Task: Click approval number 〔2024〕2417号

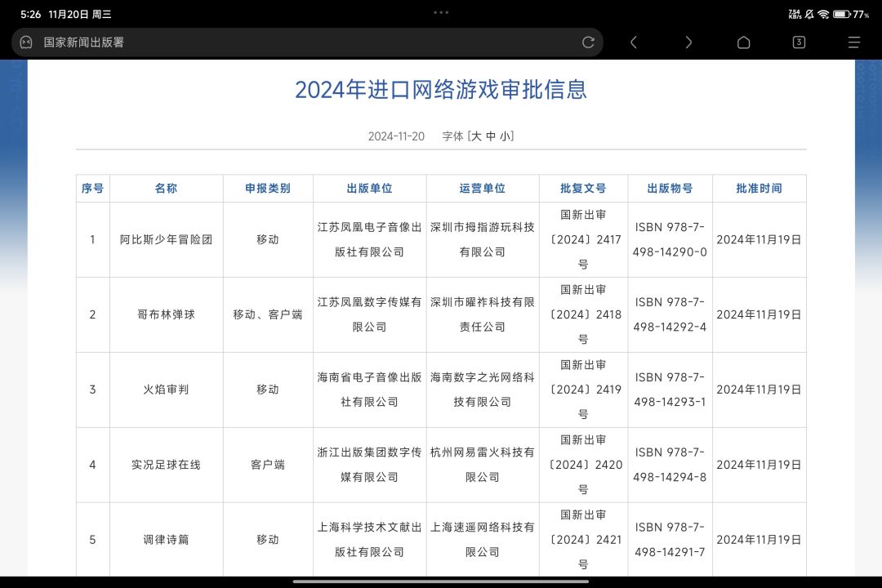Action: (x=583, y=240)
